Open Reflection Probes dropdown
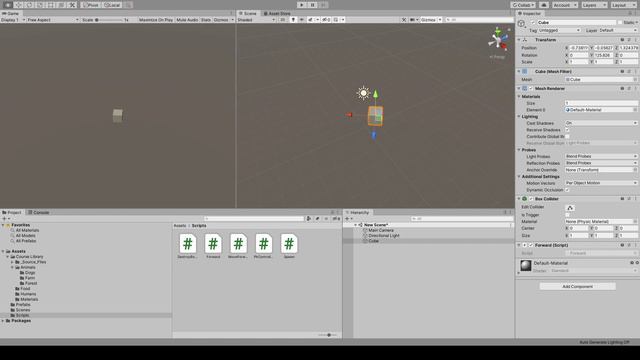640x360 pixels. (x=601, y=163)
